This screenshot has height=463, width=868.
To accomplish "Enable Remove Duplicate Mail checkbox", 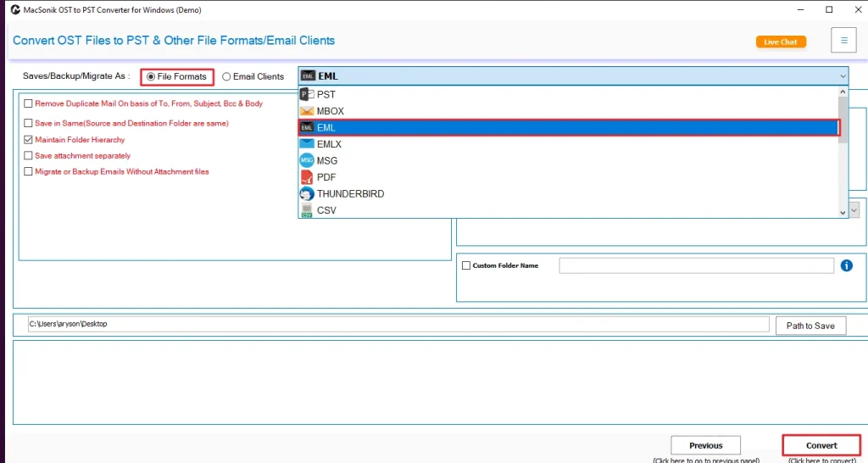I will 29,103.
